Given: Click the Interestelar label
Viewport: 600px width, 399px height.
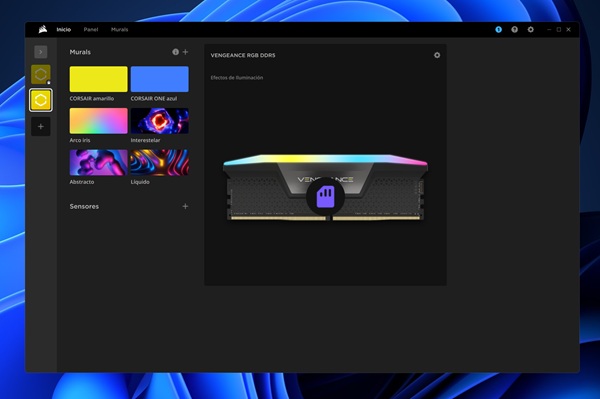Looking at the screenshot, I should click(x=145, y=140).
